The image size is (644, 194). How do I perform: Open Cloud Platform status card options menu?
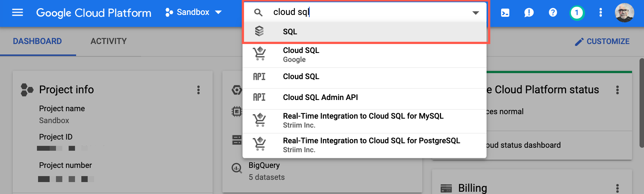point(618,90)
